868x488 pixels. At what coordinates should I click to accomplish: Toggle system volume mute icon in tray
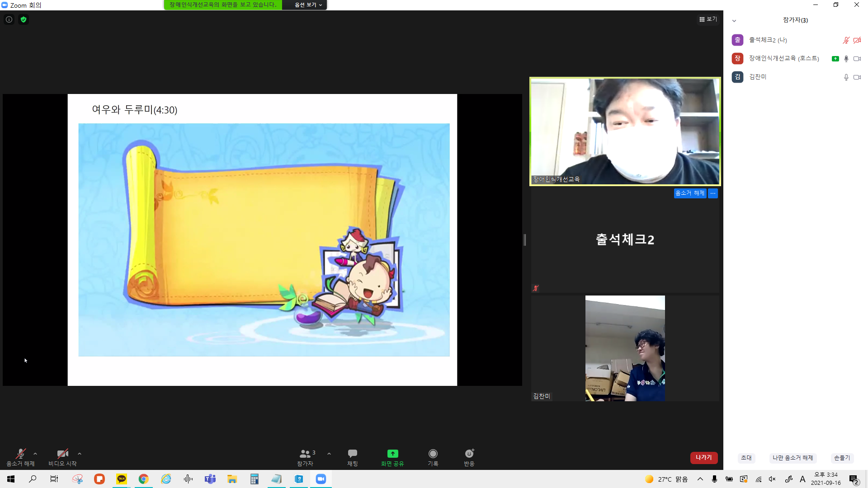[772, 479]
